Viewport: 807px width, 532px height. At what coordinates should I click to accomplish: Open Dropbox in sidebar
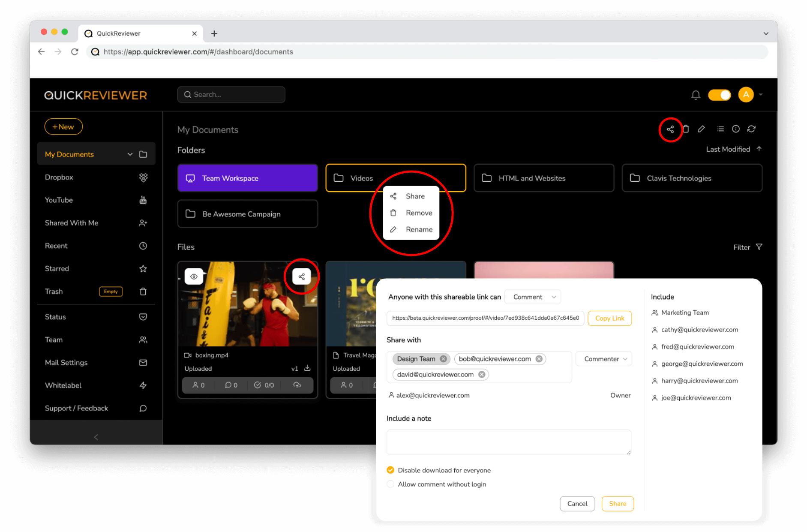pyautogui.click(x=96, y=177)
